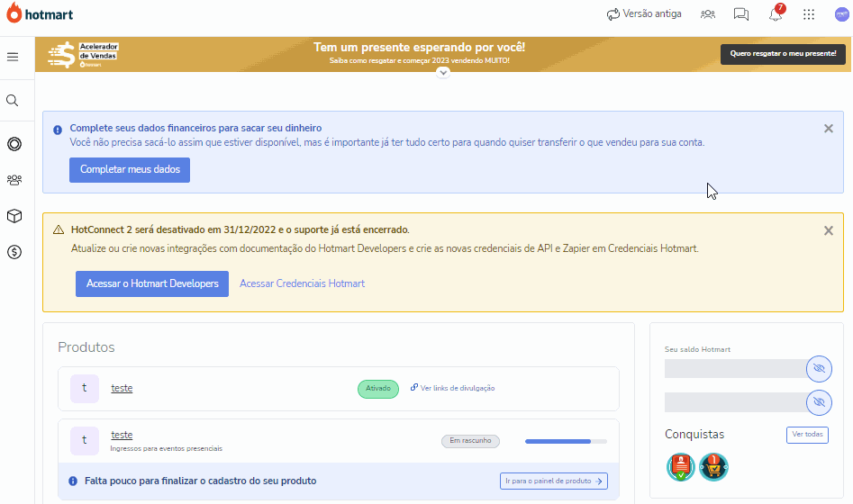Open the chat messages icon

pyautogui.click(x=741, y=14)
